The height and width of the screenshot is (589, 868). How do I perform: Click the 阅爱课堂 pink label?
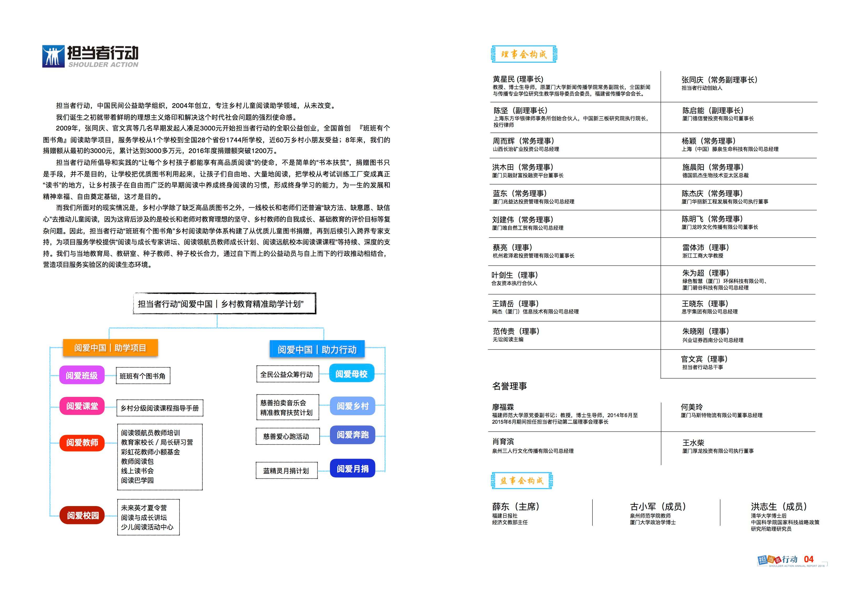[82, 406]
